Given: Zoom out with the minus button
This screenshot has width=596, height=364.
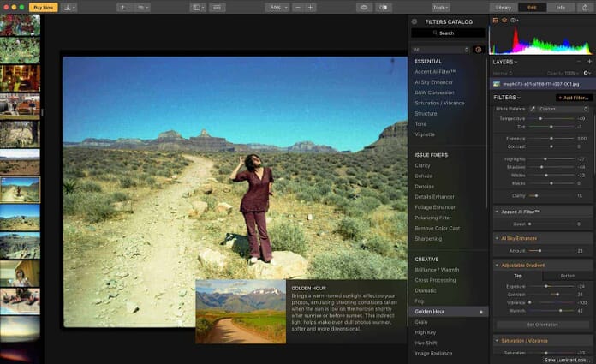Looking at the screenshot, I should coord(298,7).
